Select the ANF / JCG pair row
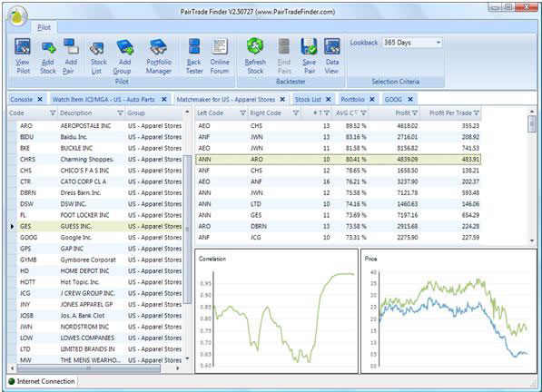 click(x=338, y=237)
